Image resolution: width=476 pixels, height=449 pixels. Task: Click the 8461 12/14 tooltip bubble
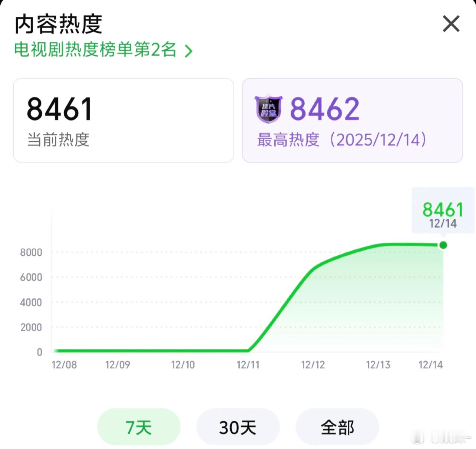[443, 210]
